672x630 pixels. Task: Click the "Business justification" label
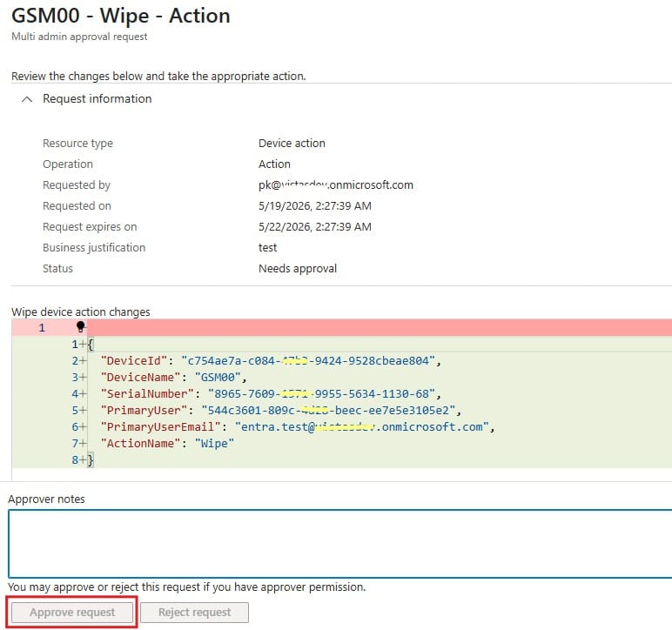[94, 247]
